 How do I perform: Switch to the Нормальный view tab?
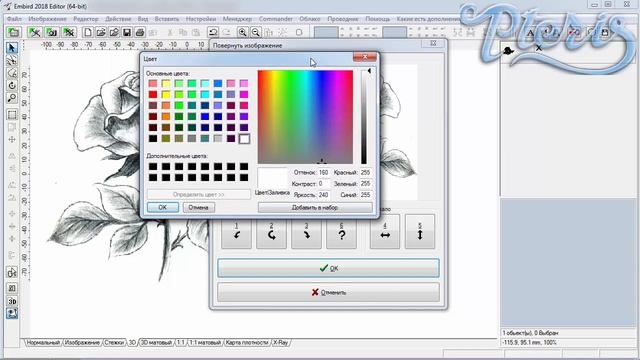coord(43,342)
